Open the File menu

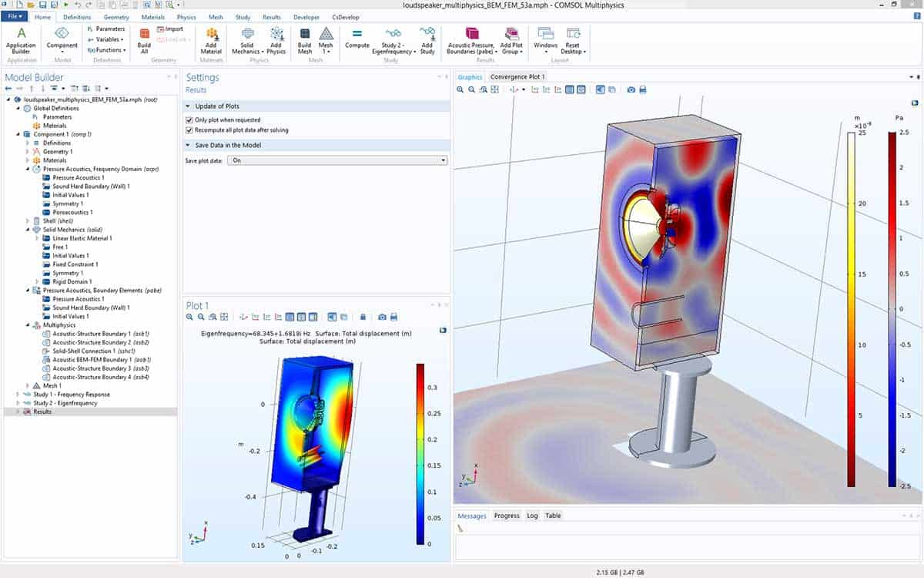point(15,17)
